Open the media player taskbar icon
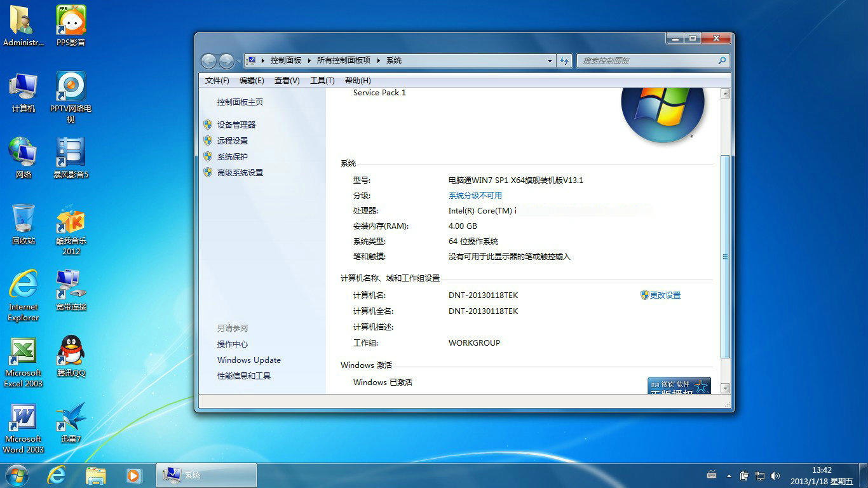868x488 pixels. click(x=133, y=475)
